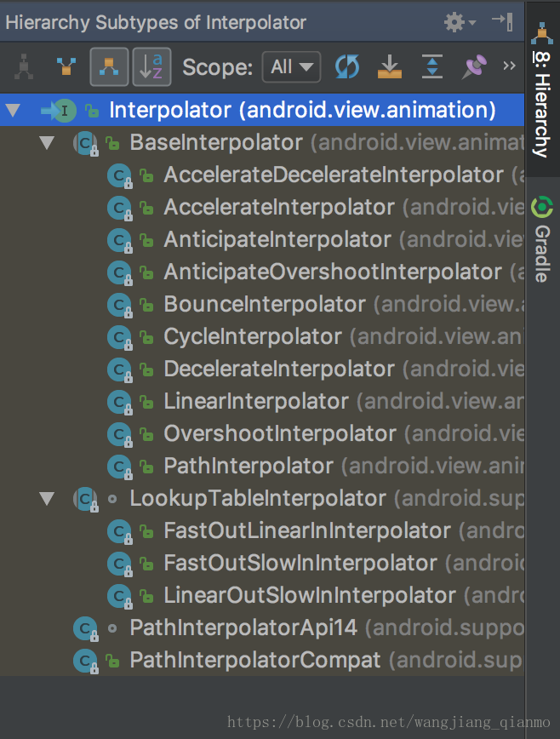The height and width of the screenshot is (739, 560).
Task: Click the class icon of BounceInterpolator
Action: point(120,305)
